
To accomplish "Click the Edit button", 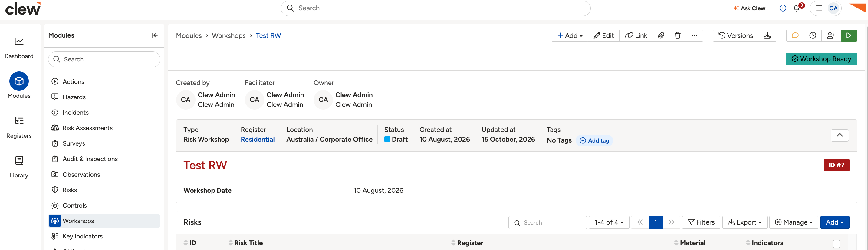I will [x=603, y=35].
